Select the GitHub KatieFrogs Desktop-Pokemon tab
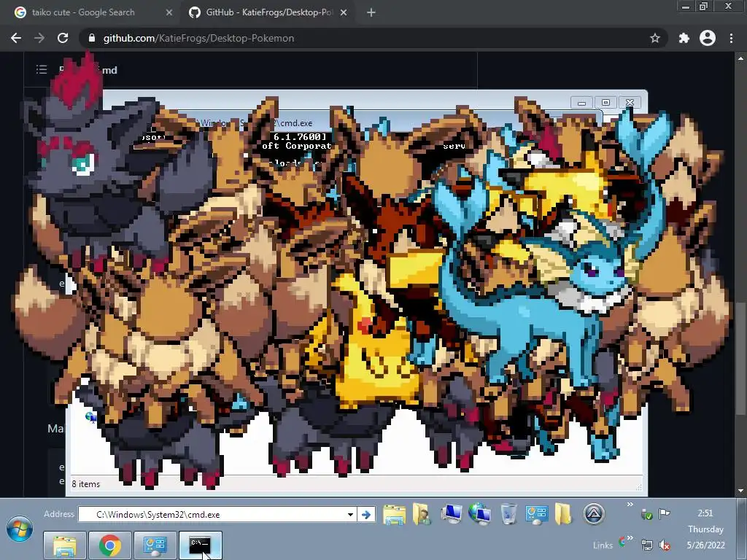 (x=267, y=12)
